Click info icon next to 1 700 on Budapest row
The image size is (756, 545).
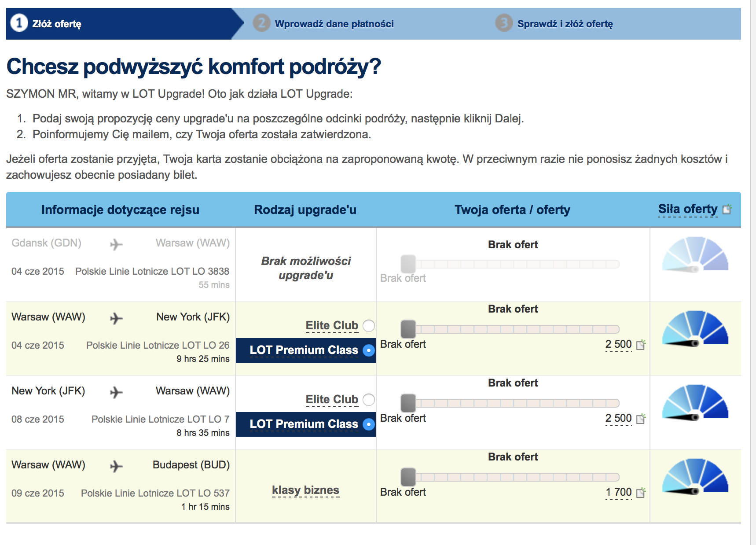[641, 493]
